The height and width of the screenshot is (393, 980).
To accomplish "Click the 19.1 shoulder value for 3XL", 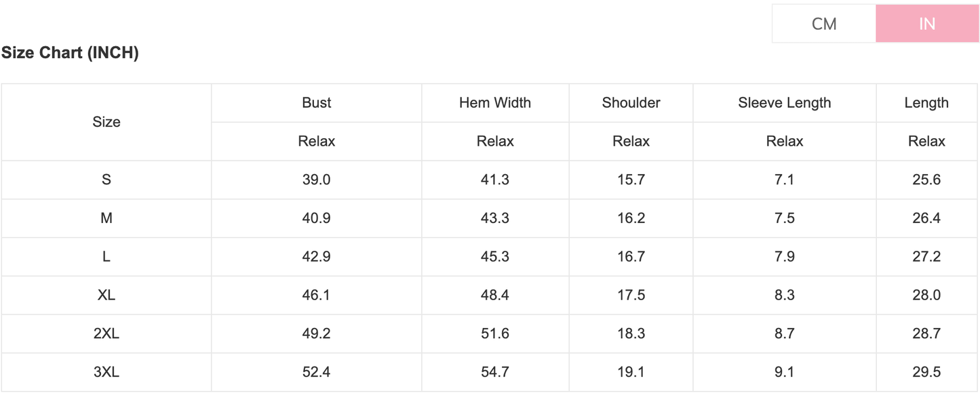I will [x=631, y=372].
